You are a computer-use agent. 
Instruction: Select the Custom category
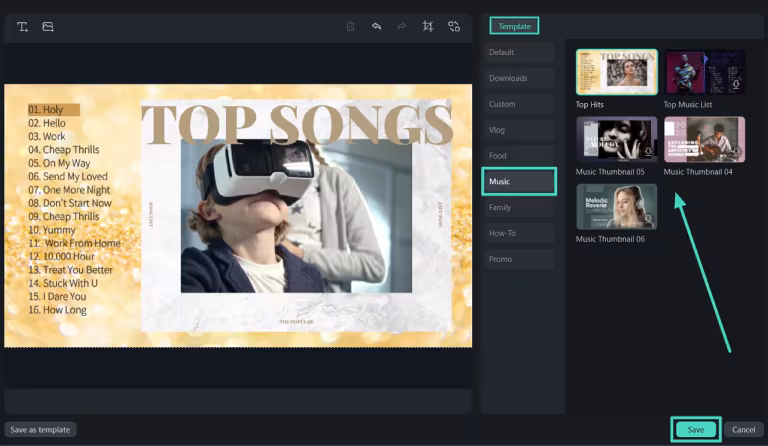[x=518, y=104]
